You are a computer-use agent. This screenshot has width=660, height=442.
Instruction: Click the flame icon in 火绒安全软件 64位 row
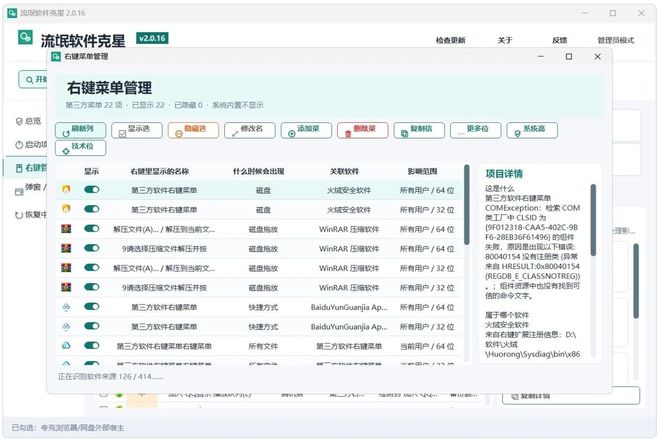coord(66,189)
